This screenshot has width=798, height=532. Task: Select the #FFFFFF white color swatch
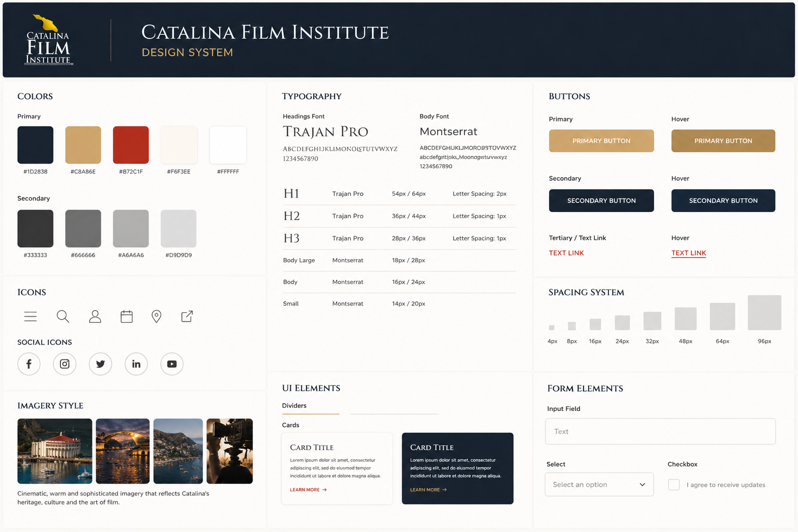click(228, 145)
